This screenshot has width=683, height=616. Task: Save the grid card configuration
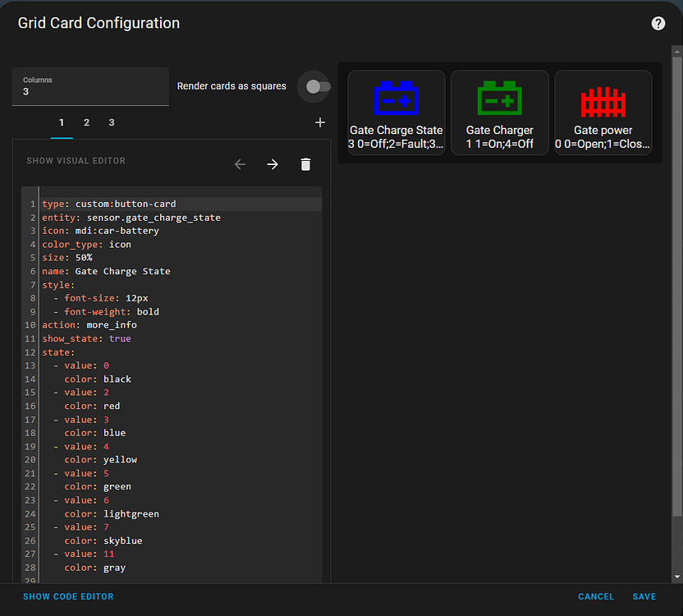(644, 596)
